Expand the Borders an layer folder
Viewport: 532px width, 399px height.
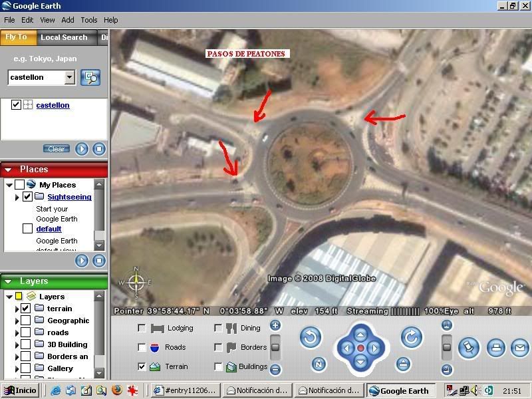point(17,356)
